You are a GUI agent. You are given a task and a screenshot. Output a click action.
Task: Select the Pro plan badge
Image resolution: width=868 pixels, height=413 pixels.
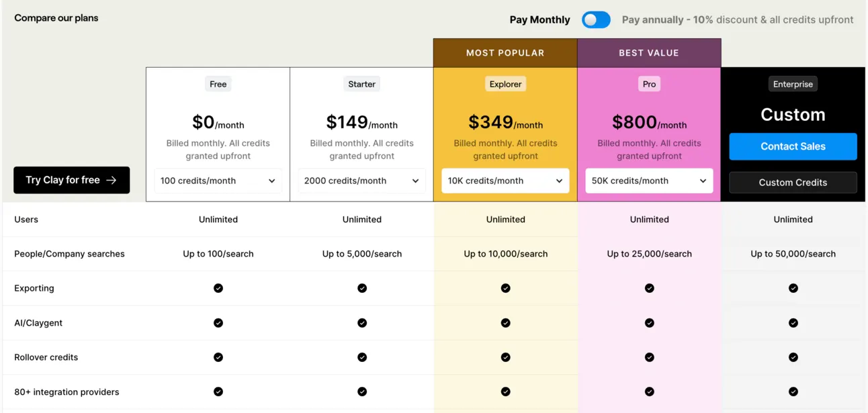[650, 84]
